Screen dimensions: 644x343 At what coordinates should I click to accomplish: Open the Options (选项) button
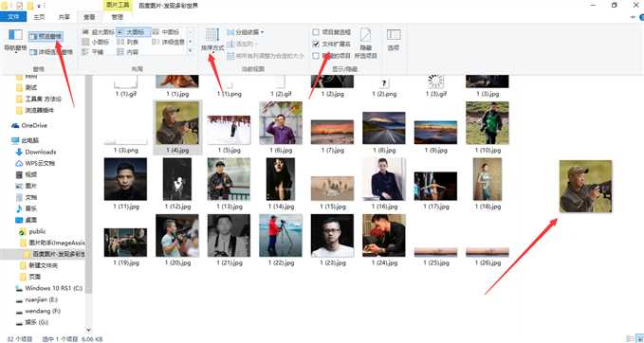coord(394,40)
